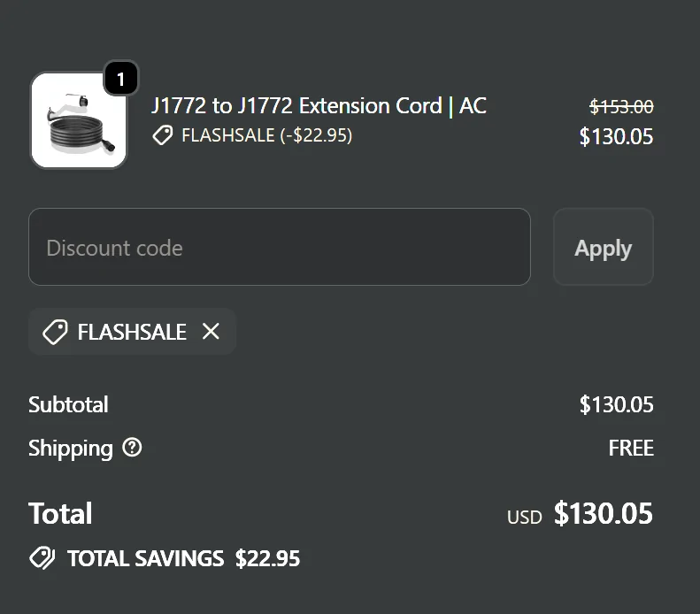Click the crossed-out $153.00 original price
This screenshot has height=614, width=700.
point(621,106)
